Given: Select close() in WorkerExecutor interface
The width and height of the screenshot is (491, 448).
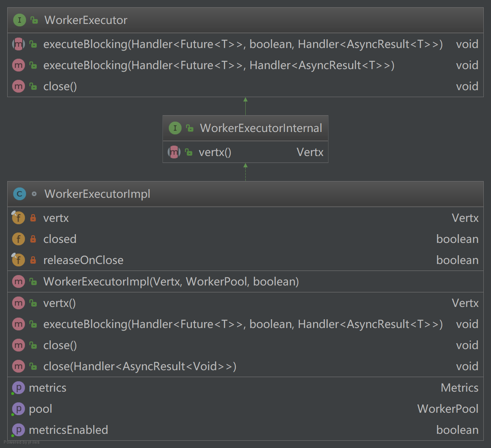Looking at the screenshot, I should (60, 86).
